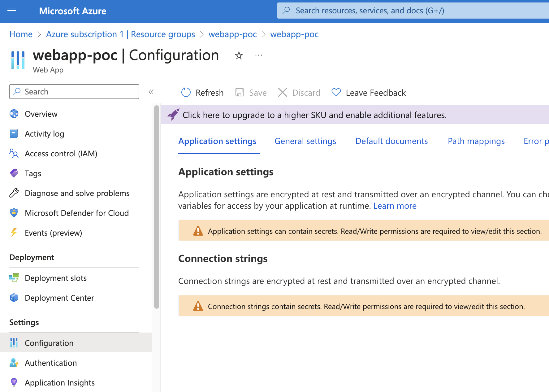Click the Leave Feedback heart icon
The image size is (549, 392).
click(x=336, y=92)
